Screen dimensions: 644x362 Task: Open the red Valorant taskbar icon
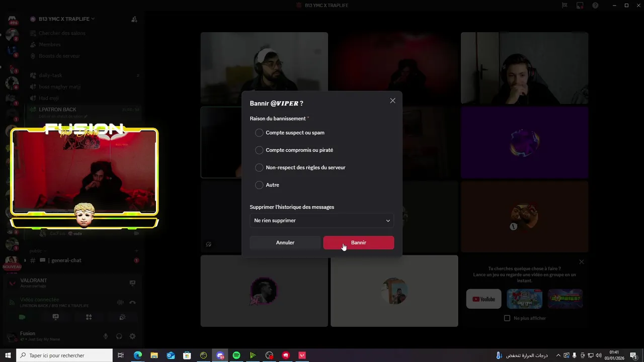coord(302,355)
